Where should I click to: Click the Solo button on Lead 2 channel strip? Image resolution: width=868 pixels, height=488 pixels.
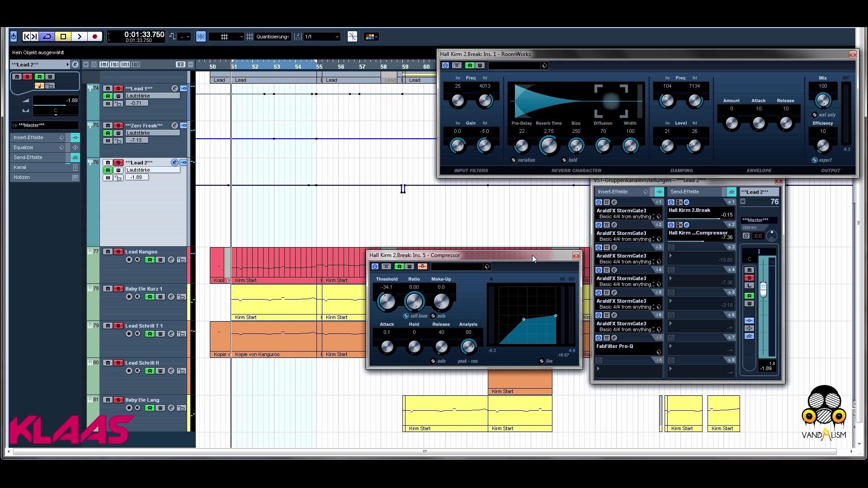[749, 278]
